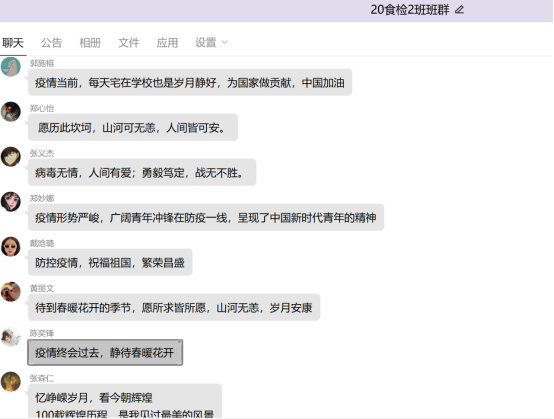Click avatar of 黄丽文
This screenshot has height=419, width=554.
[11, 291]
